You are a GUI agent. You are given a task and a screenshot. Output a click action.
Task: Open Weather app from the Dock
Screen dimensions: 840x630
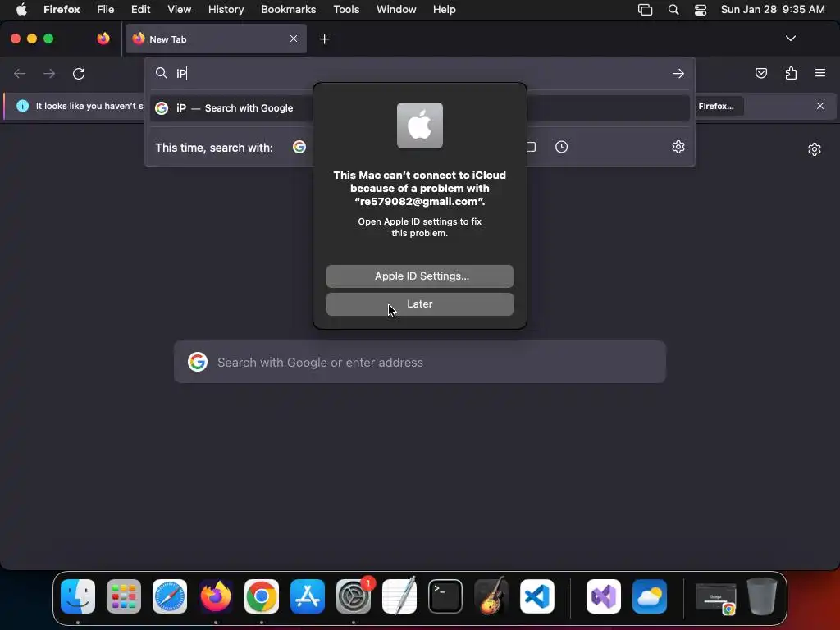point(650,596)
